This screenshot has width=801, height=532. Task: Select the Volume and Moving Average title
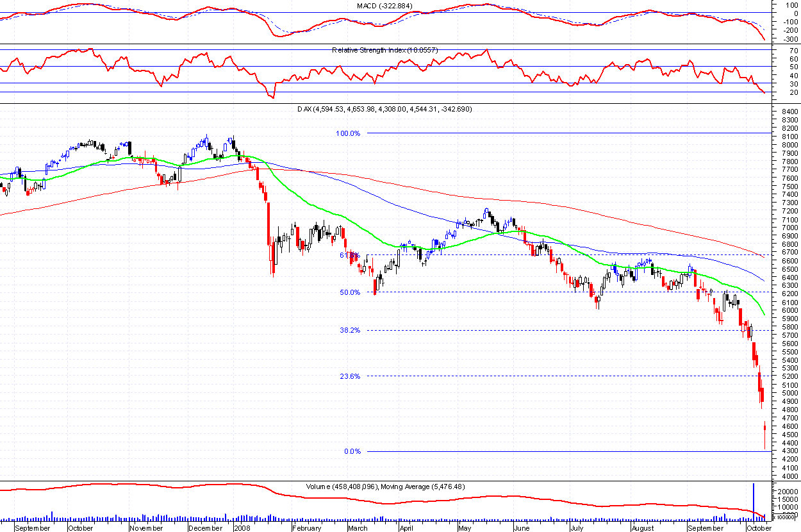(386, 487)
